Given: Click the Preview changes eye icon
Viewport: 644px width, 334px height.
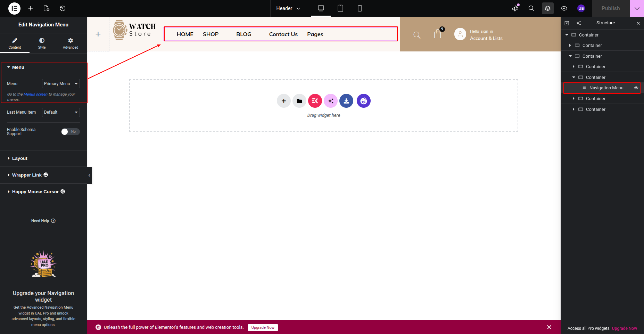Looking at the screenshot, I should (564, 8).
